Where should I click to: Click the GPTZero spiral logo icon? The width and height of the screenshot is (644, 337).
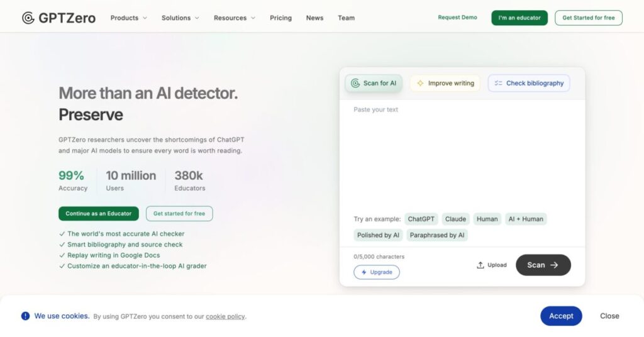[x=28, y=18]
